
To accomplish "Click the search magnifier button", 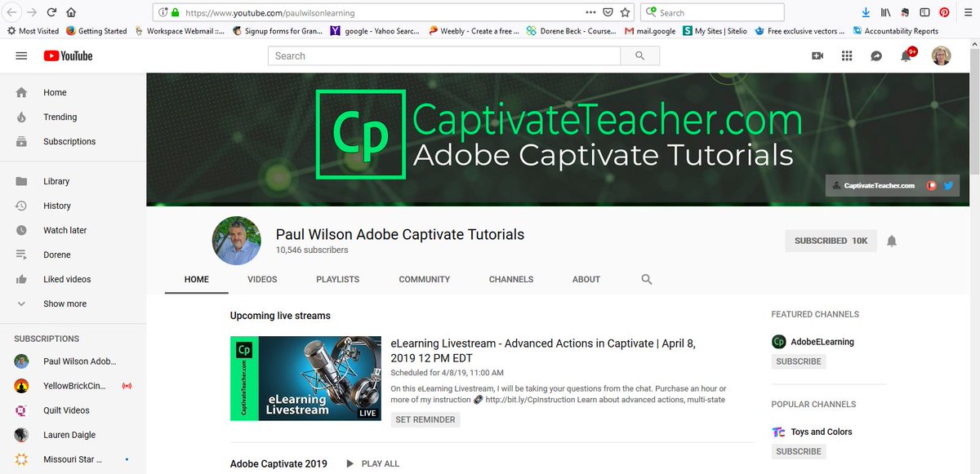I will [x=640, y=55].
